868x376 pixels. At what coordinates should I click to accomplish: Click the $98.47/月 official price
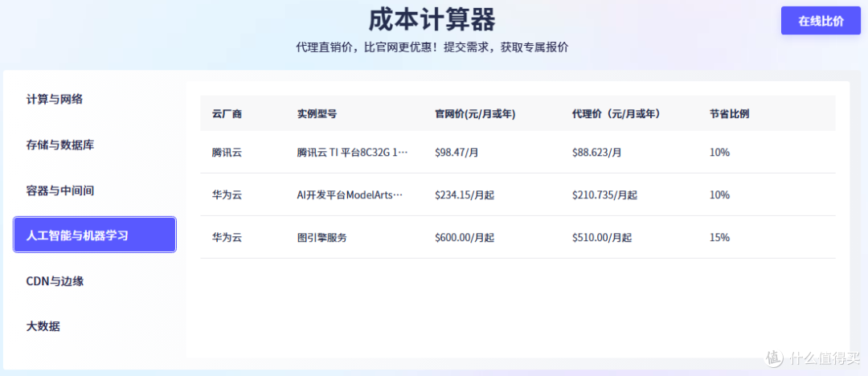point(457,153)
